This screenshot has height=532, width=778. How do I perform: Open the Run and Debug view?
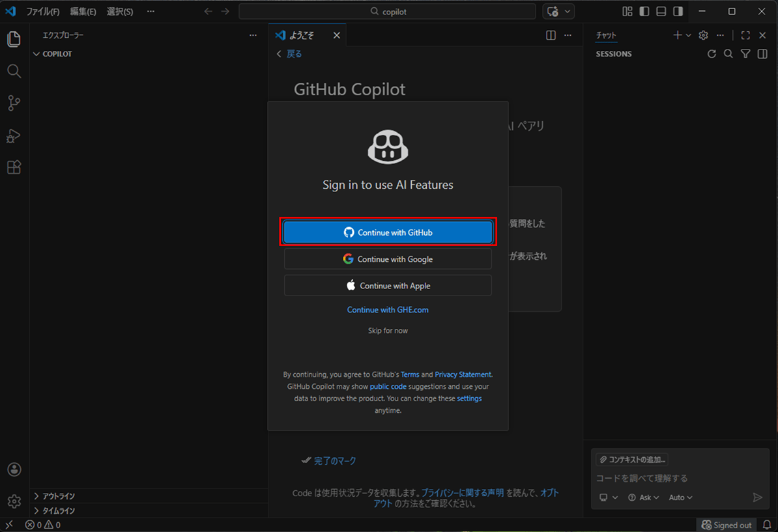click(14, 135)
